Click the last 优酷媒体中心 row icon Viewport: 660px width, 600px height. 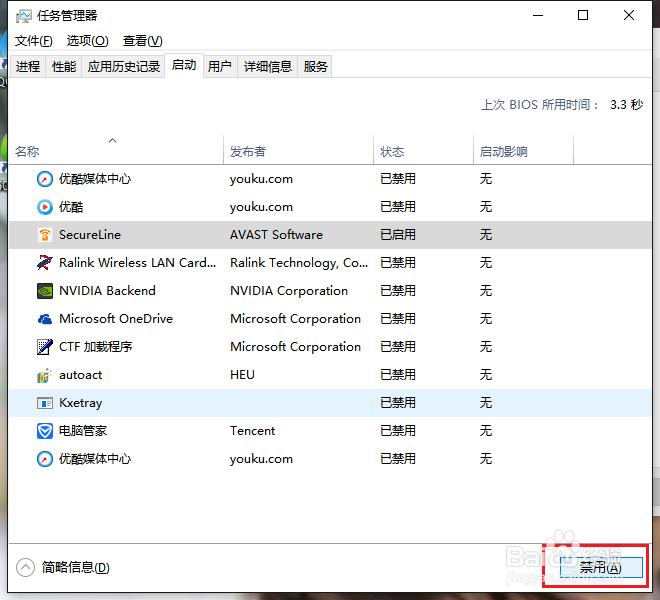tap(45, 459)
